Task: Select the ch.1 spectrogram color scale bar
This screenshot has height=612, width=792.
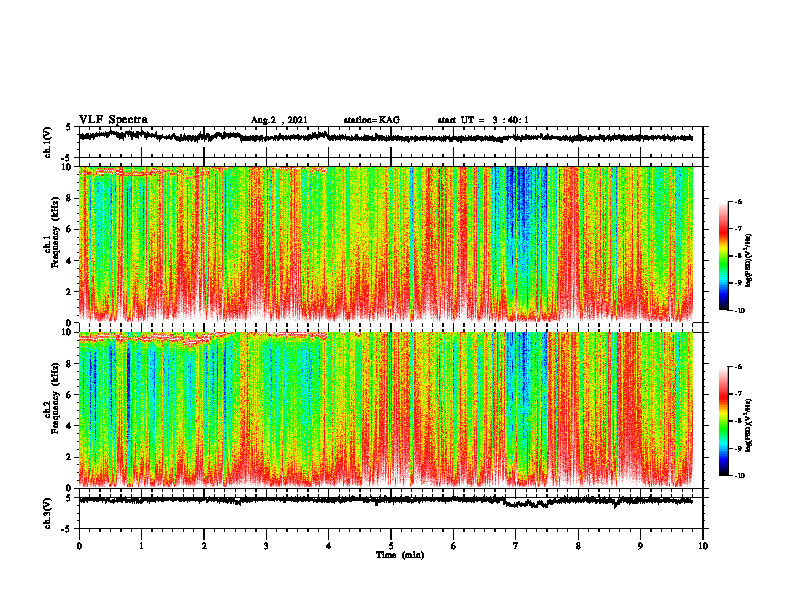Action: (x=723, y=256)
